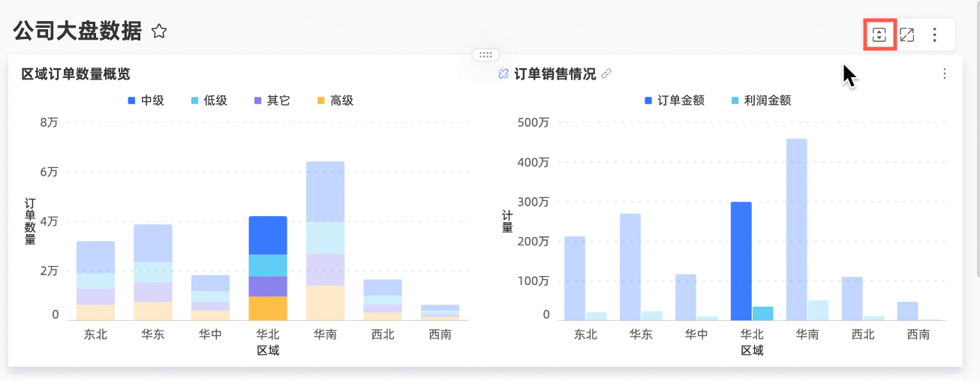
Task: Click the orange 高级 segment of the 华北 bar
Action: pyautogui.click(x=268, y=308)
